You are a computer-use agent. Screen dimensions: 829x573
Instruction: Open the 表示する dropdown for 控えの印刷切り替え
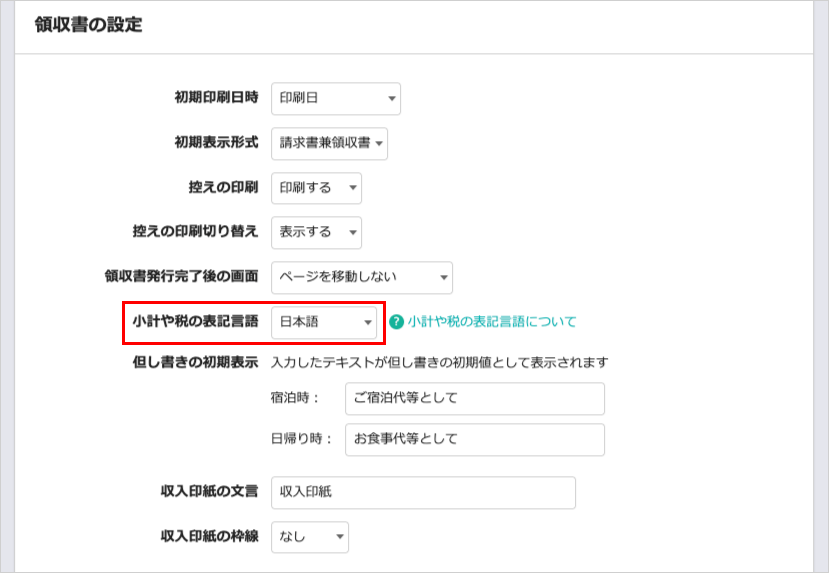tap(316, 232)
